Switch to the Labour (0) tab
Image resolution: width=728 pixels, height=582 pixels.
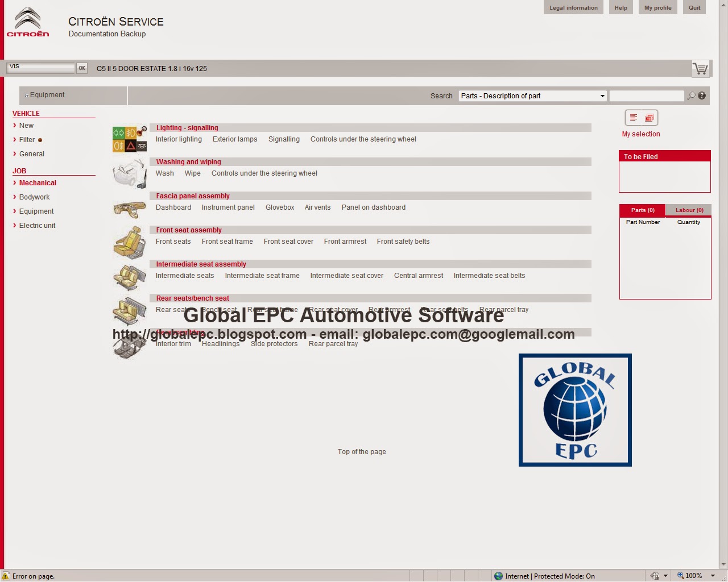point(689,210)
